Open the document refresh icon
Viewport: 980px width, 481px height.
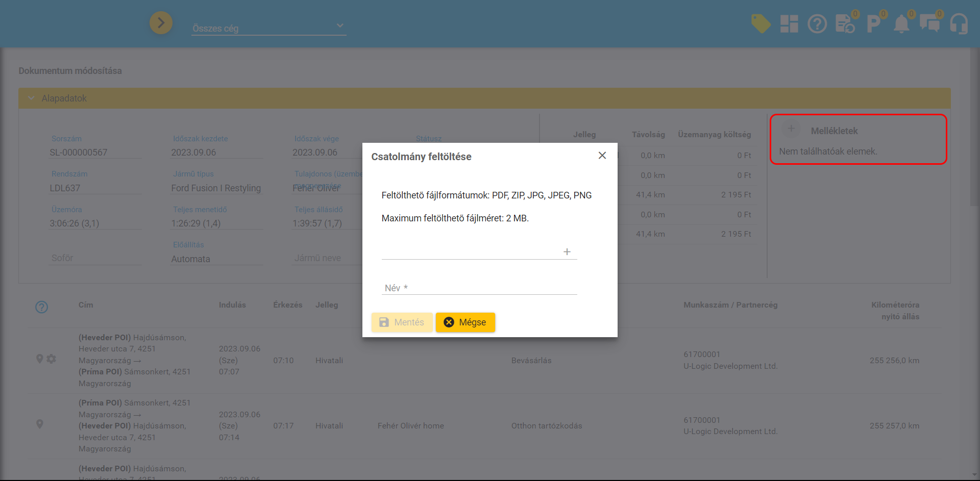point(845,23)
